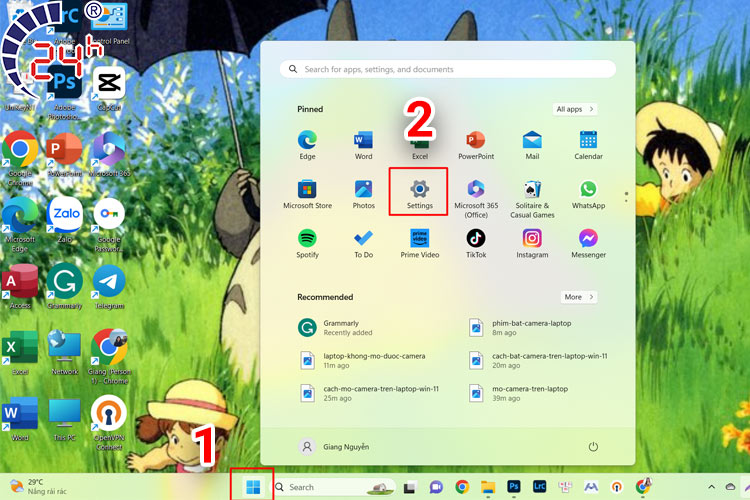Open file phim-bat-camera-laptop
Viewport: 750px width, 500px height.
pyautogui.click(x=520, y=328)
